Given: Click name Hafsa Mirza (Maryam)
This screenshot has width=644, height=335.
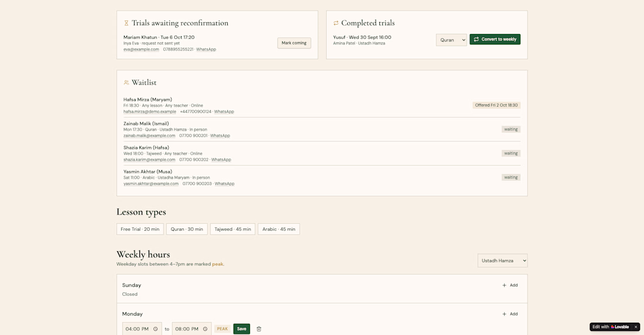Looking at the screenshot, I should point(148,100).
